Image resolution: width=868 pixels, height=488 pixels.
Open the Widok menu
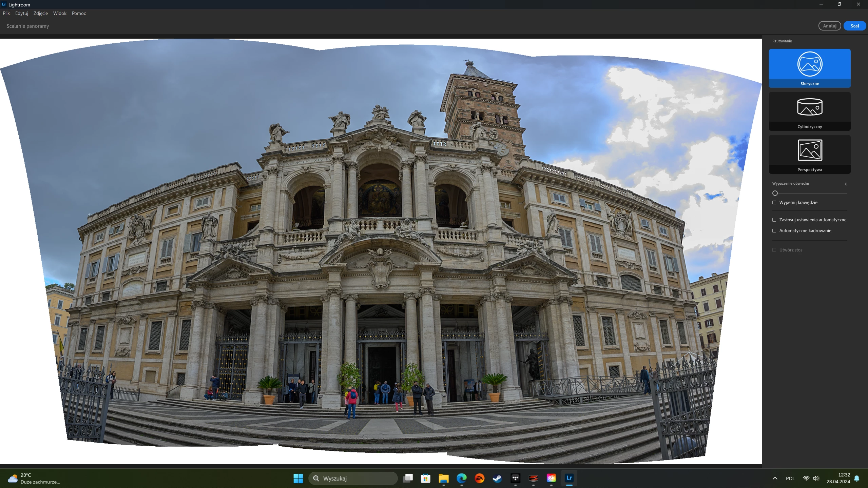click(x=60, y=13)
